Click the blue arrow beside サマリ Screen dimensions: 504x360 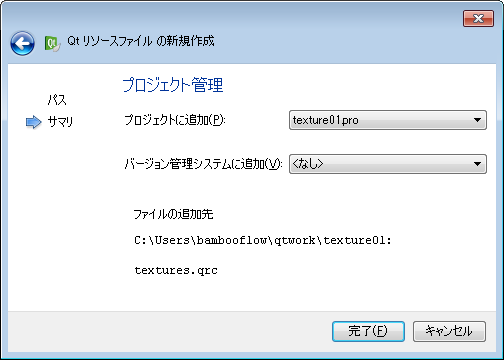tap(34, 122)
